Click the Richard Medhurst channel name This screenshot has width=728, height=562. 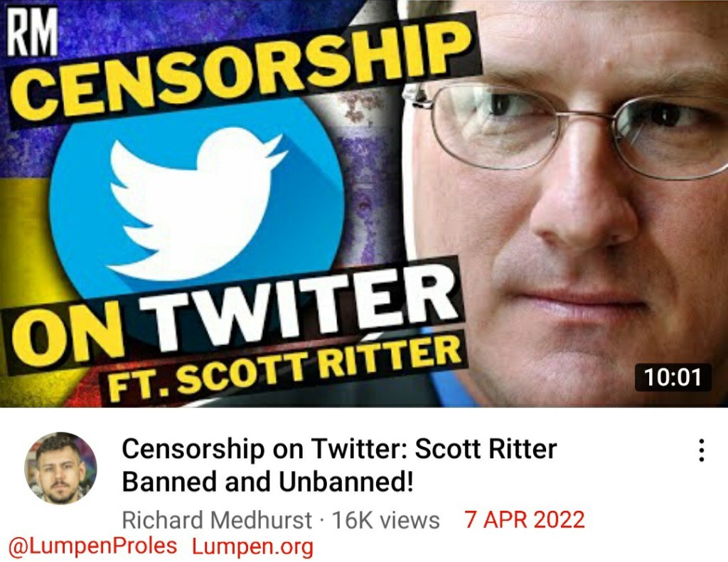pyautogui.click(x=216, y=520)
